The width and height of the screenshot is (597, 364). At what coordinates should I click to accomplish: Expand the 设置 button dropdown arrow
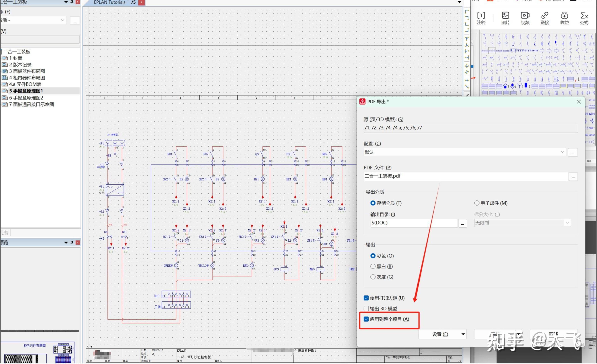pyautogui.click(x=463, y=334)
